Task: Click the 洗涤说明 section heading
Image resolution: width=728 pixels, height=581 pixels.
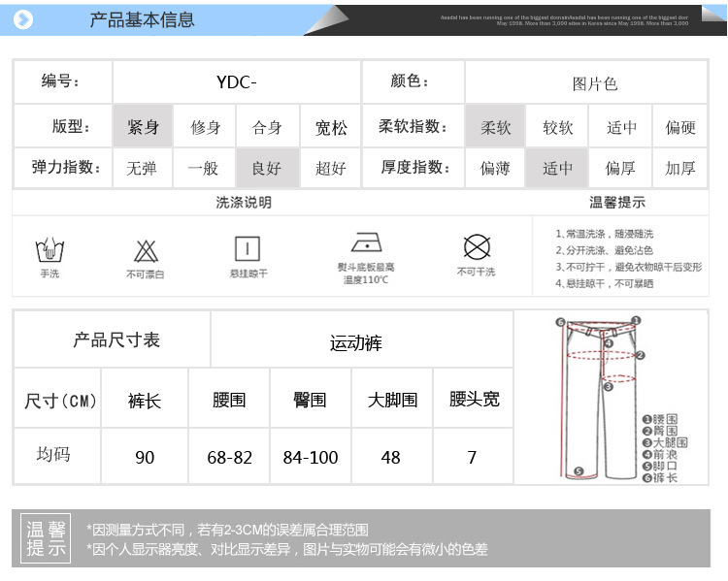Action: coord(244,203)
